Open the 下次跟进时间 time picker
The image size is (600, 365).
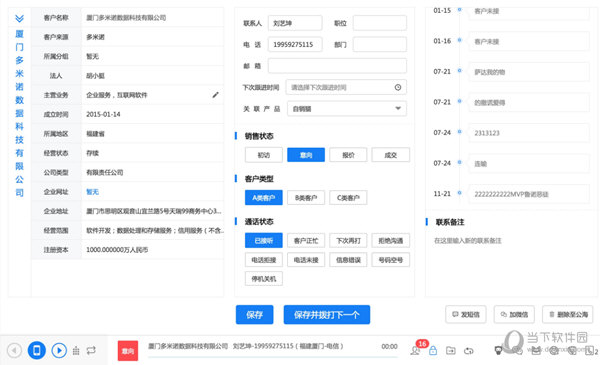pos(346,87)
